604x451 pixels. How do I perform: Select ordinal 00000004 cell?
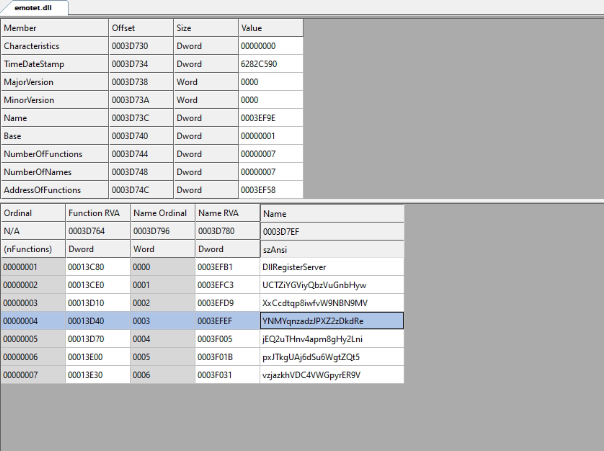(33, 321)
